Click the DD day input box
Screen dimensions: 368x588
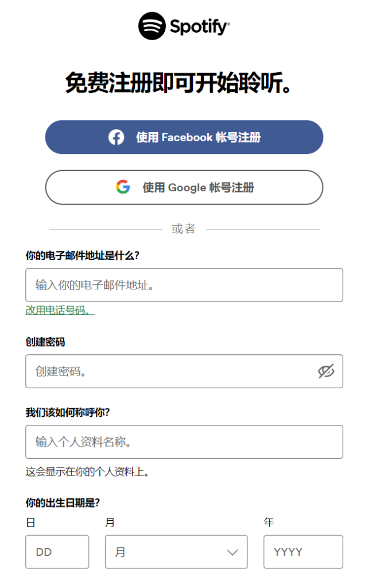pos(57,552)
